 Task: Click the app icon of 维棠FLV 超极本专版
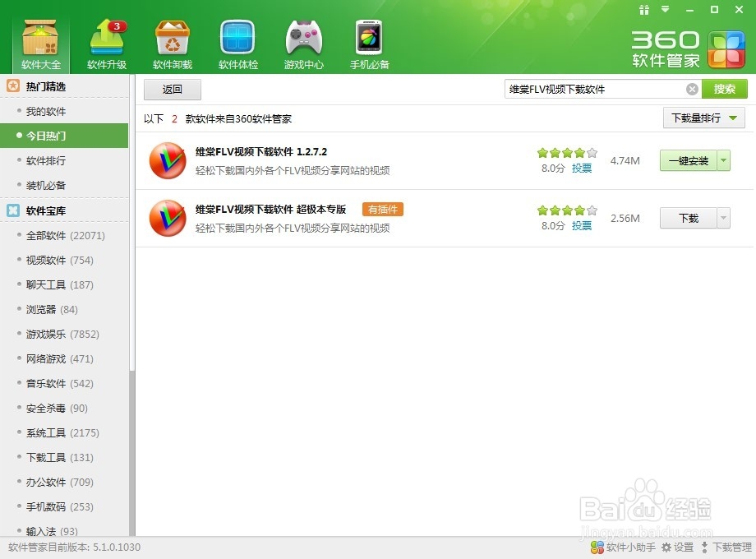point(168,219)
